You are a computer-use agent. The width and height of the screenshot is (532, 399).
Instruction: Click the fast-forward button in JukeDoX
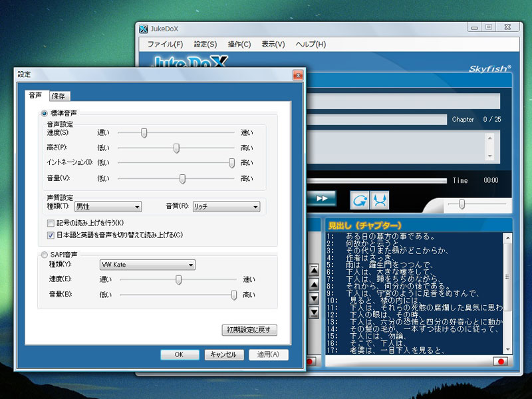coord(322,198)
